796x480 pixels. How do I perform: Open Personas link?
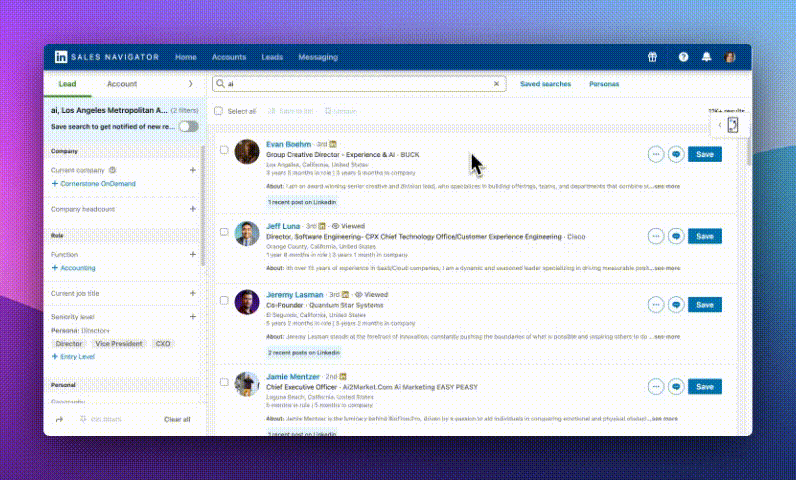(x=604, y=84)
